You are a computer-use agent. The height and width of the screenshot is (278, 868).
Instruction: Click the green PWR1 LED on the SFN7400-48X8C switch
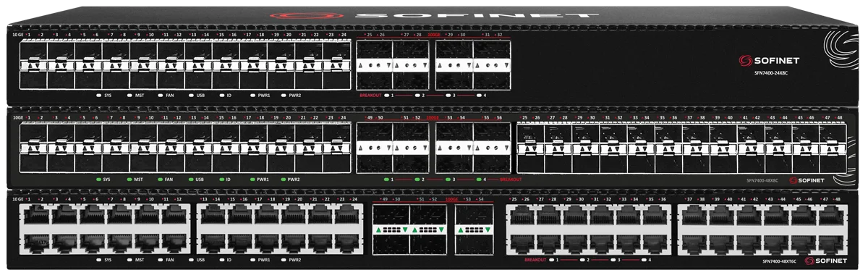point(252,179)
